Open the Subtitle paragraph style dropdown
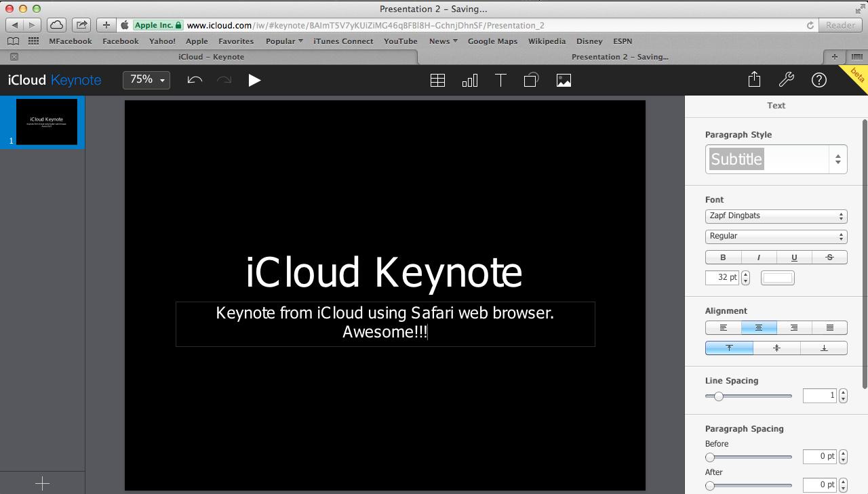This screenshot has height=494, width=868. pos(776,159)
